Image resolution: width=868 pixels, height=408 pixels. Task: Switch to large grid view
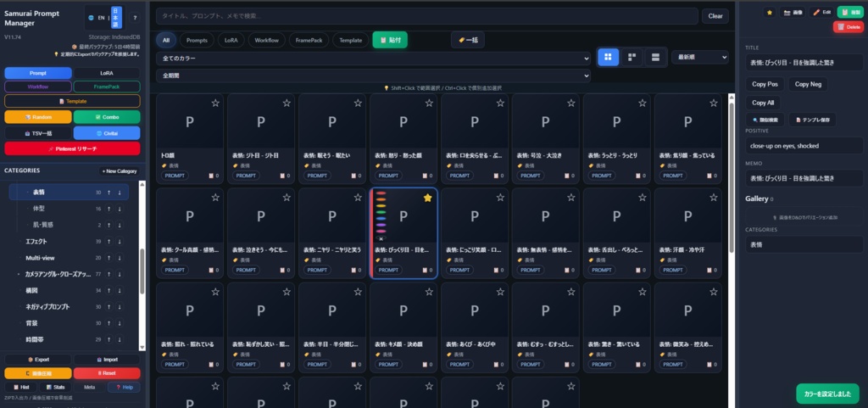pos(608,57)
